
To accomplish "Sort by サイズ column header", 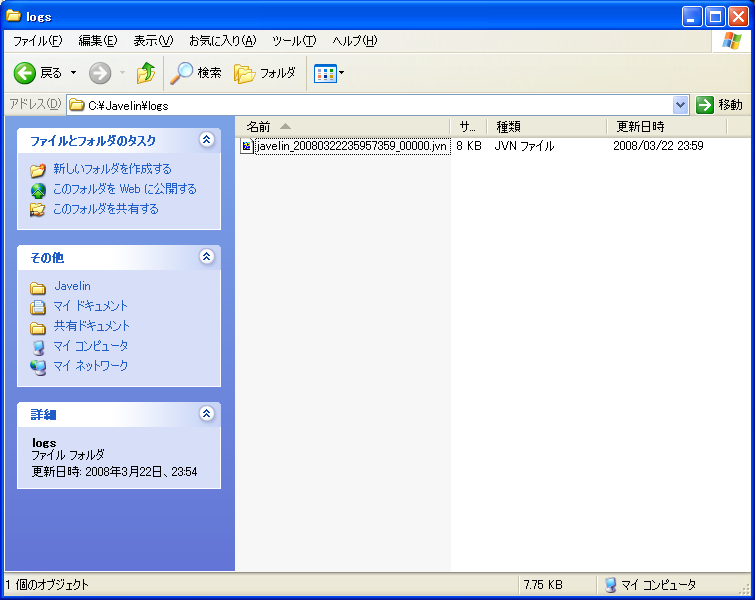I will pyautogui.click(x=468, y=127).
